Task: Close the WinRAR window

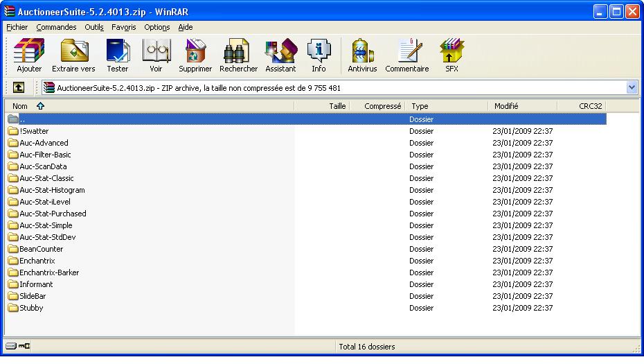Action: coord(632,12)
